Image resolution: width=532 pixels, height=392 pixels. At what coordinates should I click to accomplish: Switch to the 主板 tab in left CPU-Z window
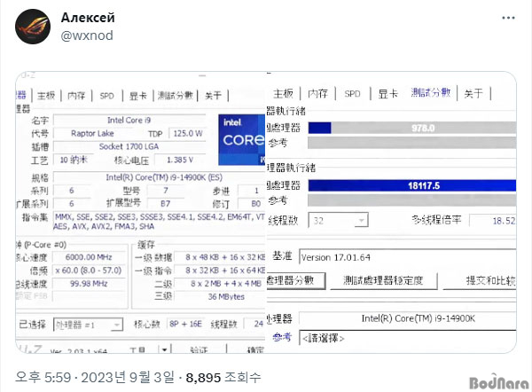[x=46, y=96]
